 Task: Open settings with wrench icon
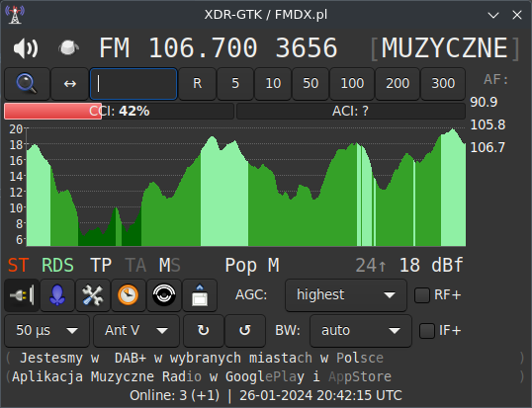click(x=93, y=295)
